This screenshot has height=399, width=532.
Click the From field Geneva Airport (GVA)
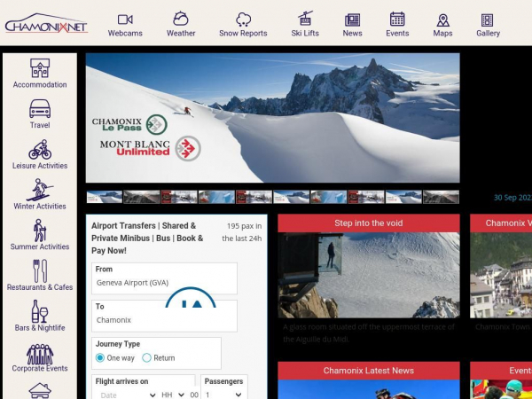[x=164, y=278]
